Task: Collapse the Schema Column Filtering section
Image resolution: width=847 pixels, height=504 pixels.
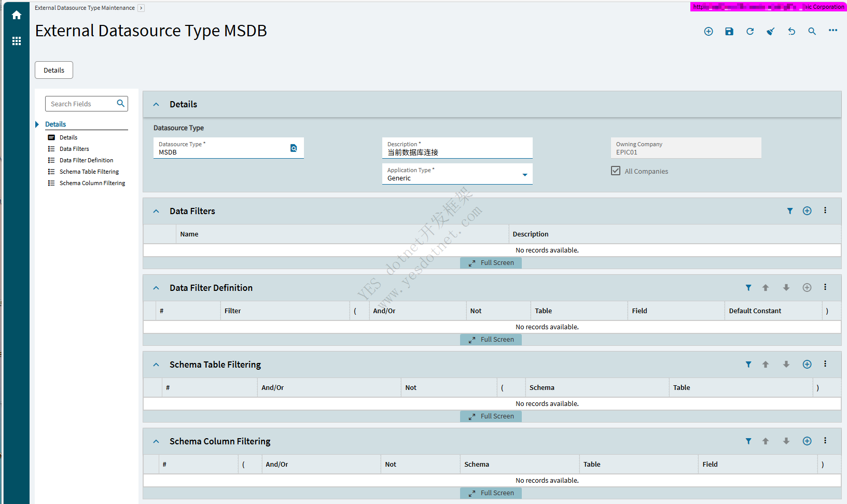Action: [156, 441]
